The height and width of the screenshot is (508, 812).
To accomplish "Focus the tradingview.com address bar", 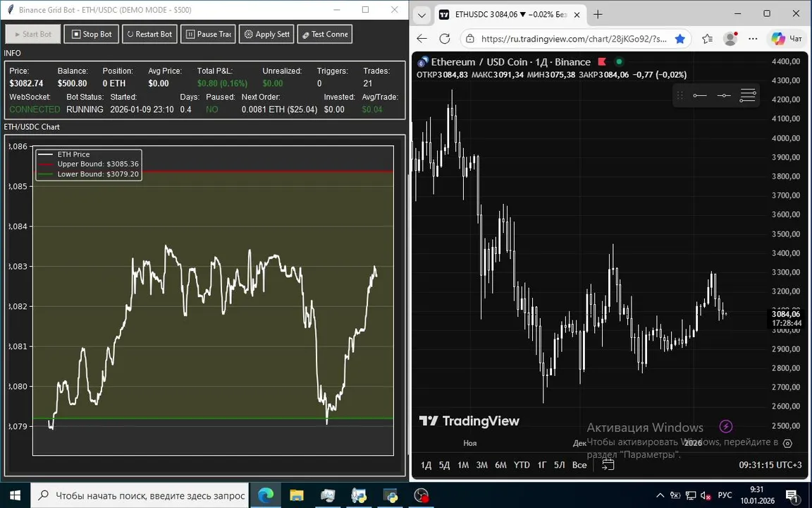I will pos(573,39).
